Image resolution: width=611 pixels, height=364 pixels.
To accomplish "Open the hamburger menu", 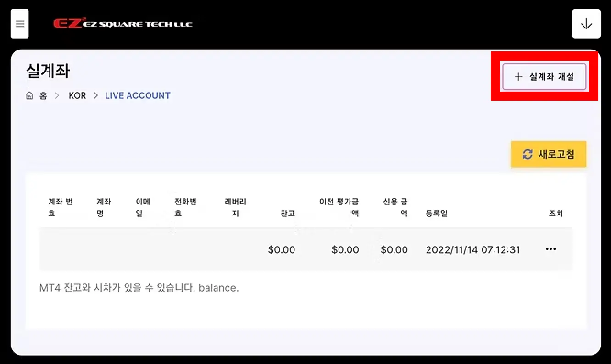I will (x=20, y=24).
